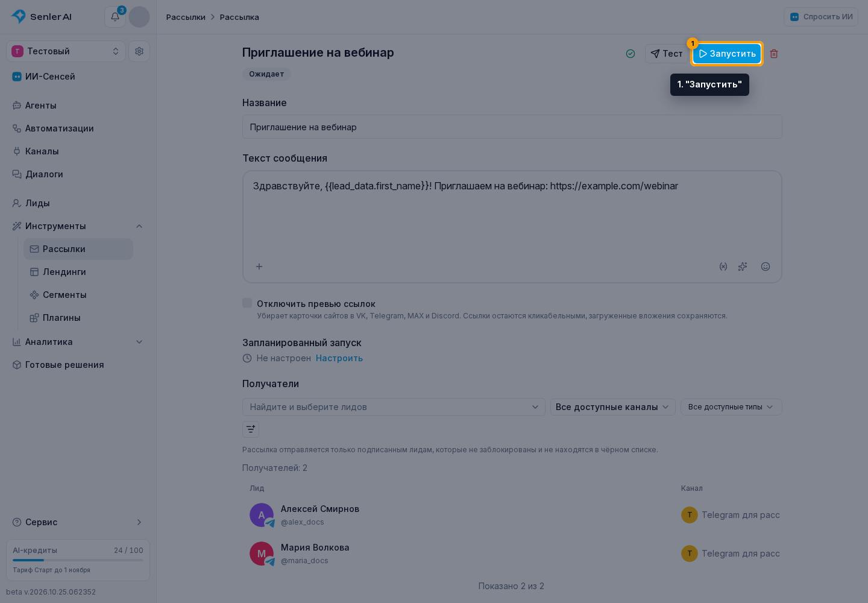Screen dimensions: 868x603
Task: Open the Диалоги page
Action: [78, 174]
